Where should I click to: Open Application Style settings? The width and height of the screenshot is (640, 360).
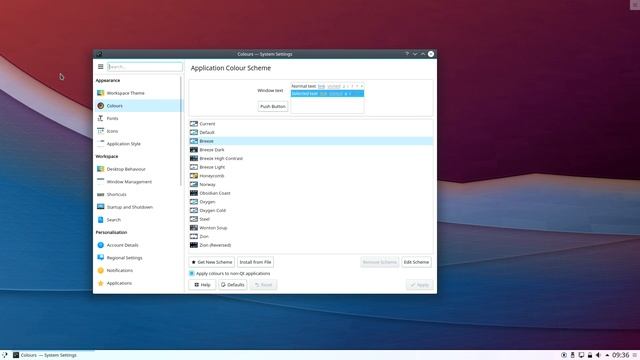[139, 144]
